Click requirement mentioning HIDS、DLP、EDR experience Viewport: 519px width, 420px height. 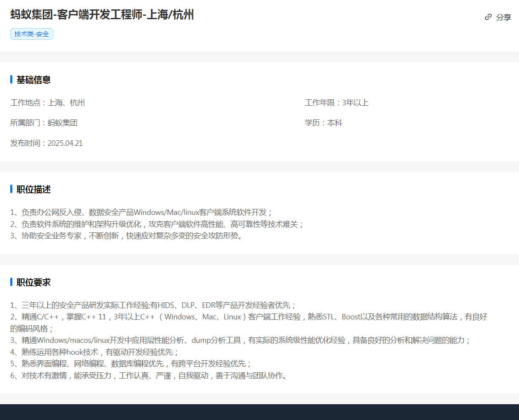(153, 305)
